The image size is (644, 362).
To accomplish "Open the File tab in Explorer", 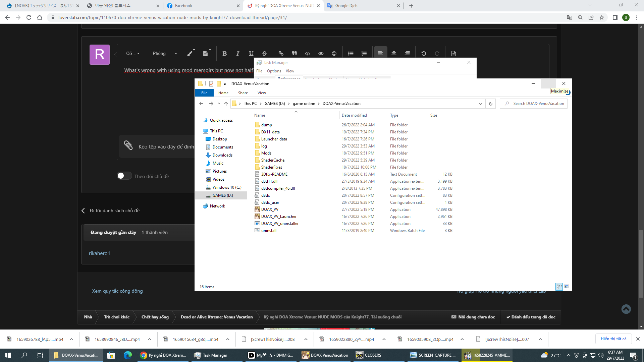I will pyautogui.click(x=204, y=93).
